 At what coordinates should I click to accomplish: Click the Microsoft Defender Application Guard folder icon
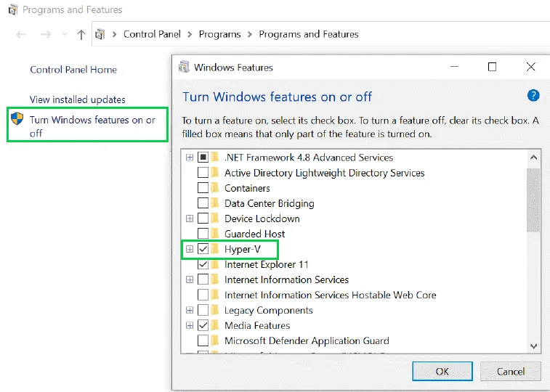click(215, 340)
